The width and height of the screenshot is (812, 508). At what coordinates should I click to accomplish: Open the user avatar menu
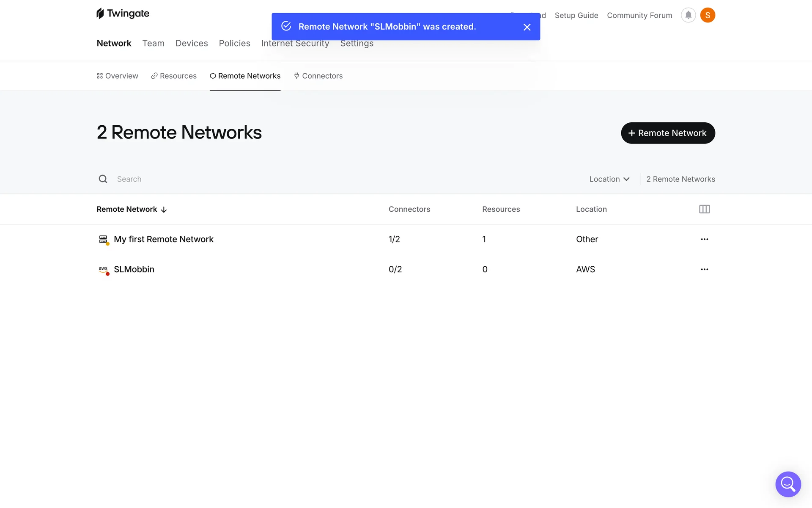(x=708, y=15)
